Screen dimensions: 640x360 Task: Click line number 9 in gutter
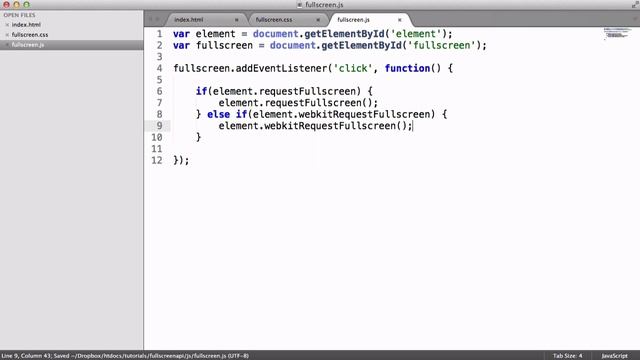(159, 126)
